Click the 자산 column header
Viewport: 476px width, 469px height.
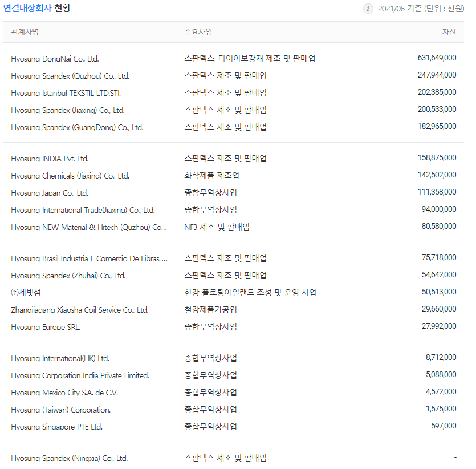pyautogui.click(x=449, y=32)
